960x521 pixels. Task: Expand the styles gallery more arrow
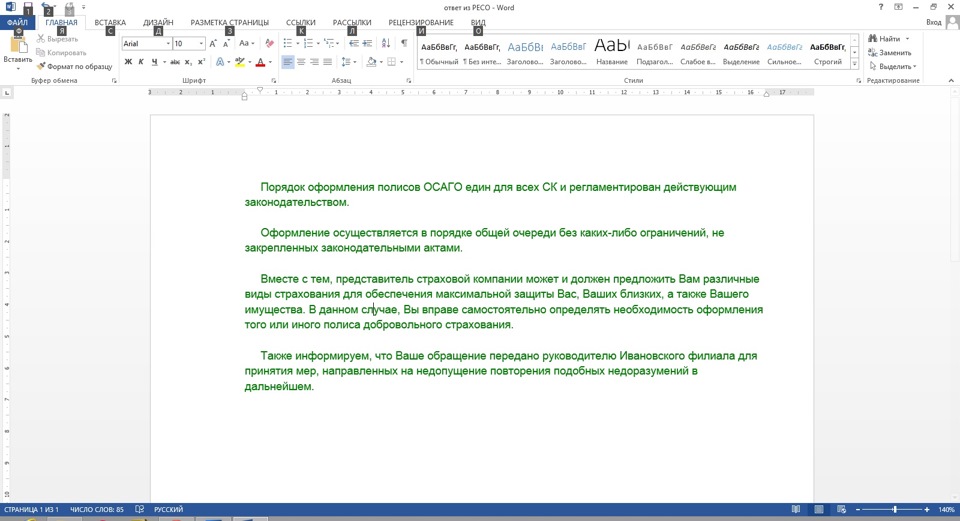[x=854, y=64]
